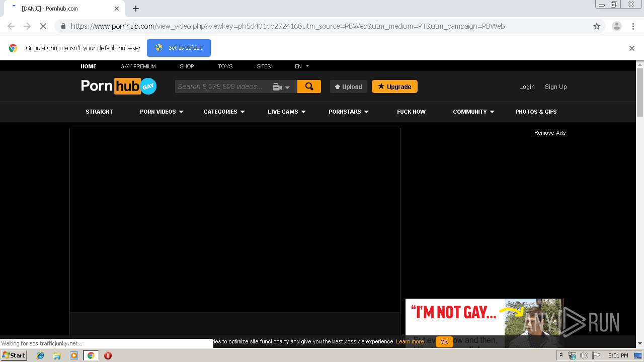Open search type camera dropdown
The height and width of the screenshot is (362, 644).
[281, 87]
